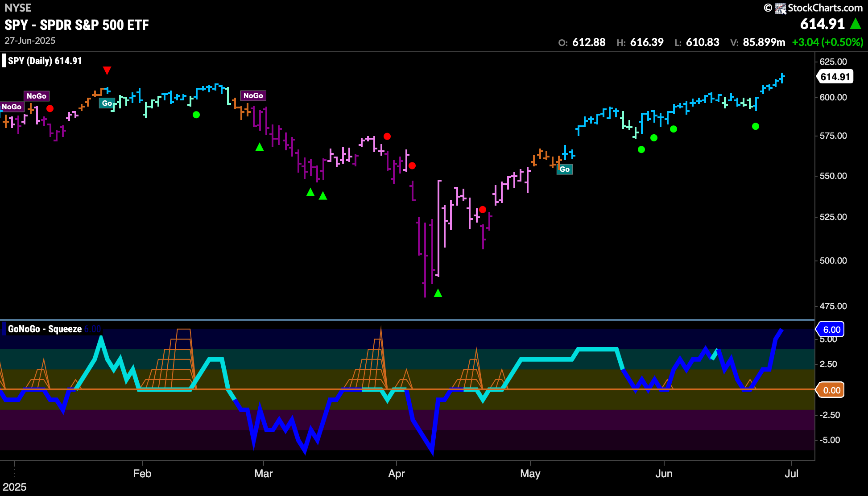Image resolution: width=868 pixels, height=496 pixels.
Task: Click the 475.00 price axis label
Action: coord(833,306)
